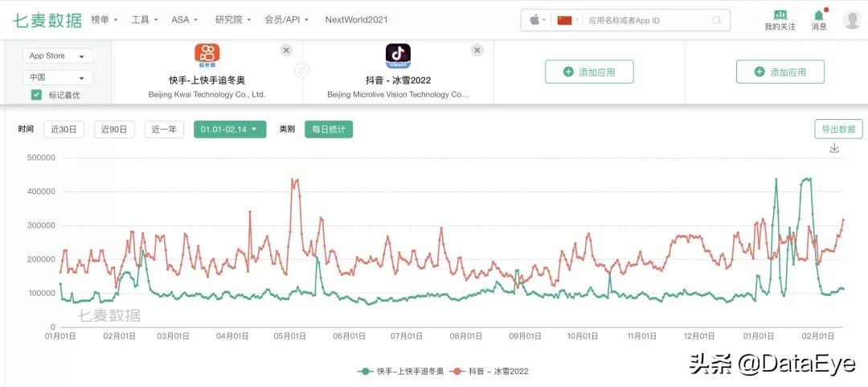Select 每日统计 category
868x387 pixels.
pos(329,130)
